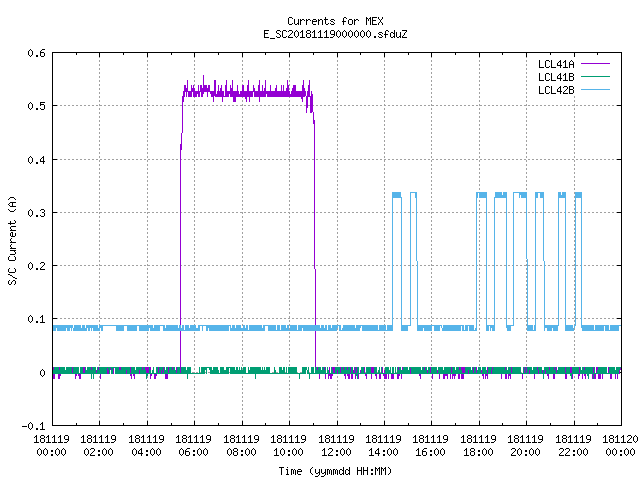The image size is (640, 480).
Task: Click the 181119 06:00 x-axis tick label
Action: coord(193,446)
